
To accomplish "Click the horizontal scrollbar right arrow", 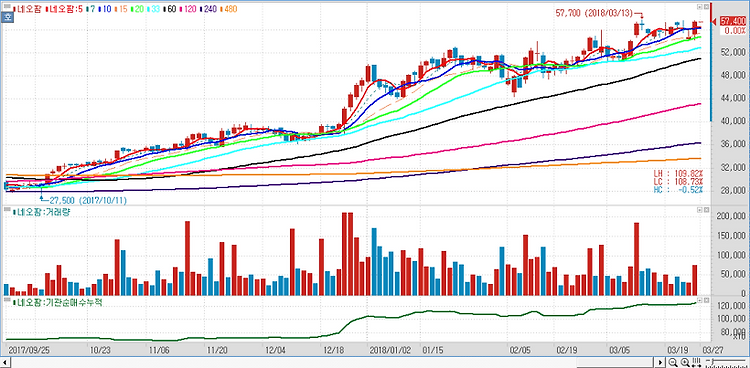I will pos(660,362).
